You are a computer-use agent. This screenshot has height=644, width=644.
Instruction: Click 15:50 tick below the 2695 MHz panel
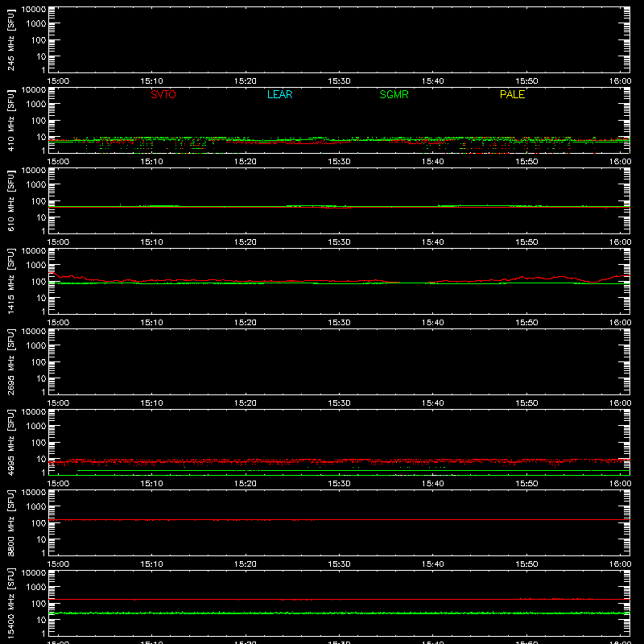click(526, 403)
